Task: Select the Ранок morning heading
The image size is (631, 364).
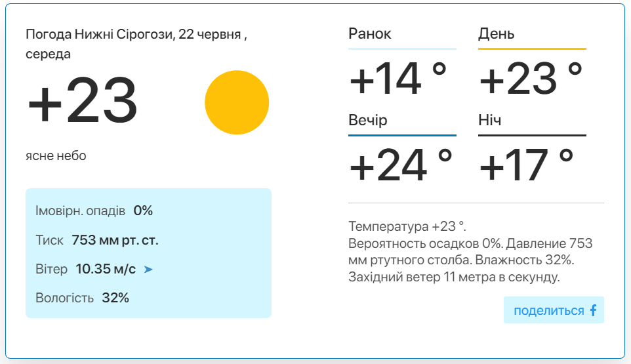Action: point(369,34)
